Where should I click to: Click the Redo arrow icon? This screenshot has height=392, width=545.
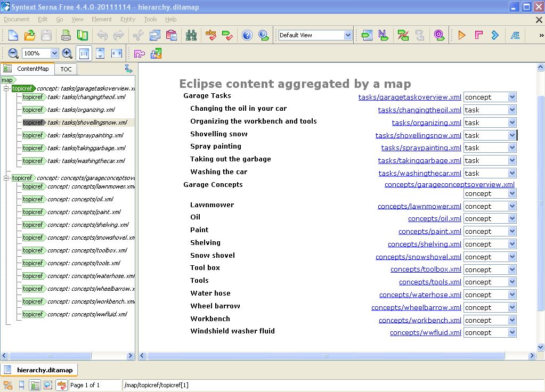118,35
